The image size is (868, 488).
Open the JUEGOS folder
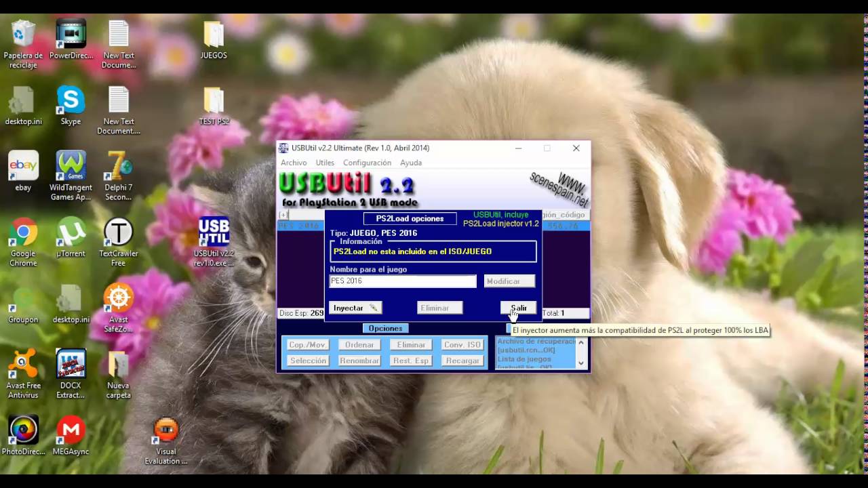coord(214,39)
